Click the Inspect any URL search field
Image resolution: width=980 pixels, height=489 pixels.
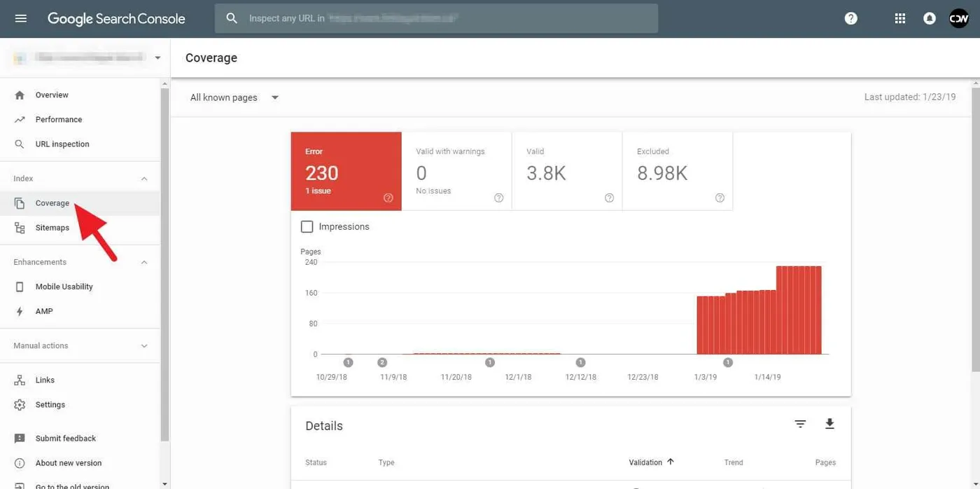pyautogui.click(x=436, y=18)
